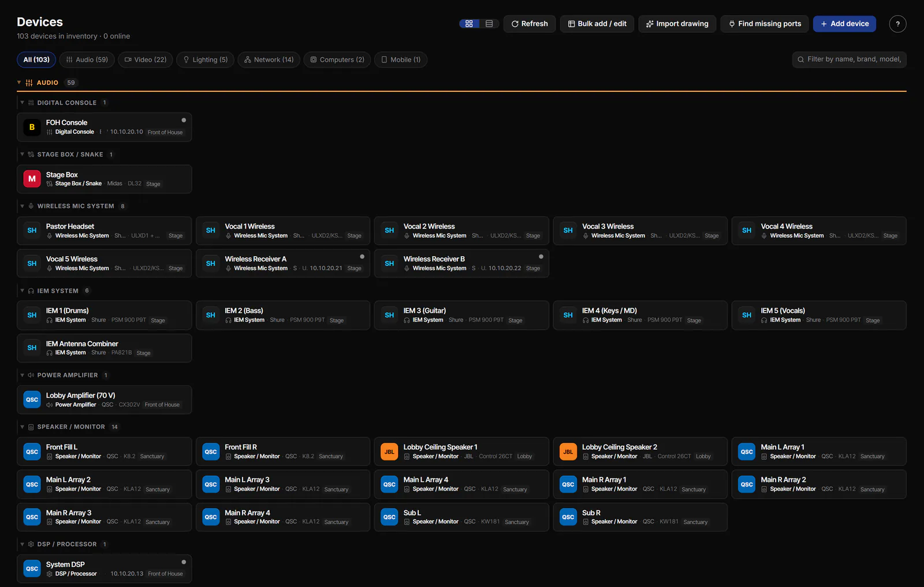The width and height of the screenshot is (924, 587).
Task: Switch to grid view layout
Action: pyautogui.click(x=469, y=24)
